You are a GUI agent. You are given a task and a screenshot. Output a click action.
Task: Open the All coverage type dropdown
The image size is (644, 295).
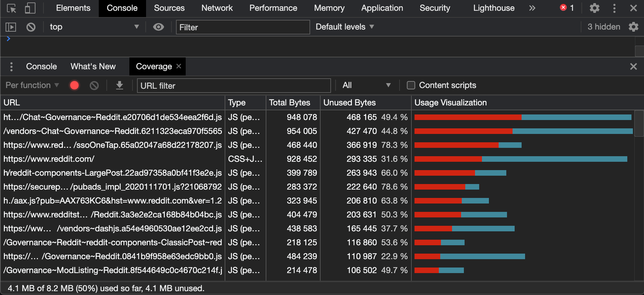[x=367, y=85]
